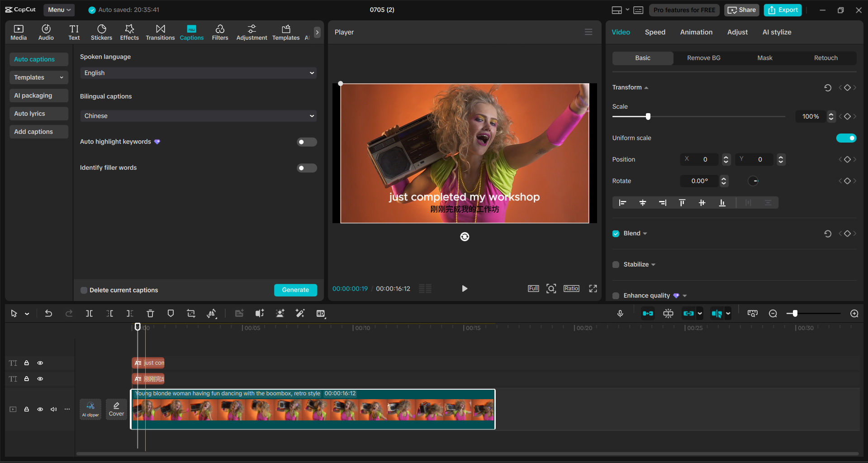
Task: Select the Remove BG sub-tab
Action: (704, 58)
